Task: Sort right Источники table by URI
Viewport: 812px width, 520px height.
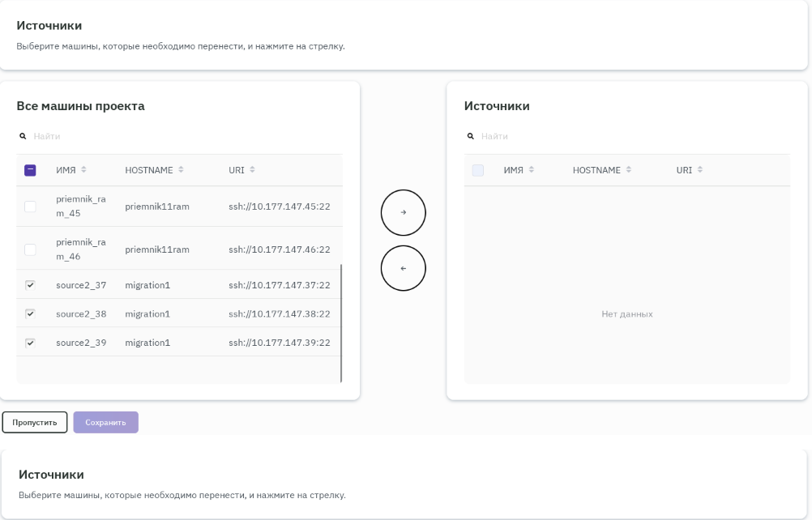Action: 699,170
